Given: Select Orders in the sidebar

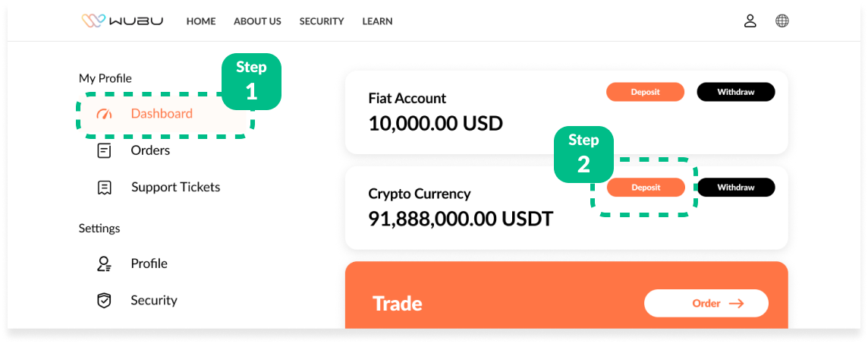Looking at the screenshot, I should 150,150.
